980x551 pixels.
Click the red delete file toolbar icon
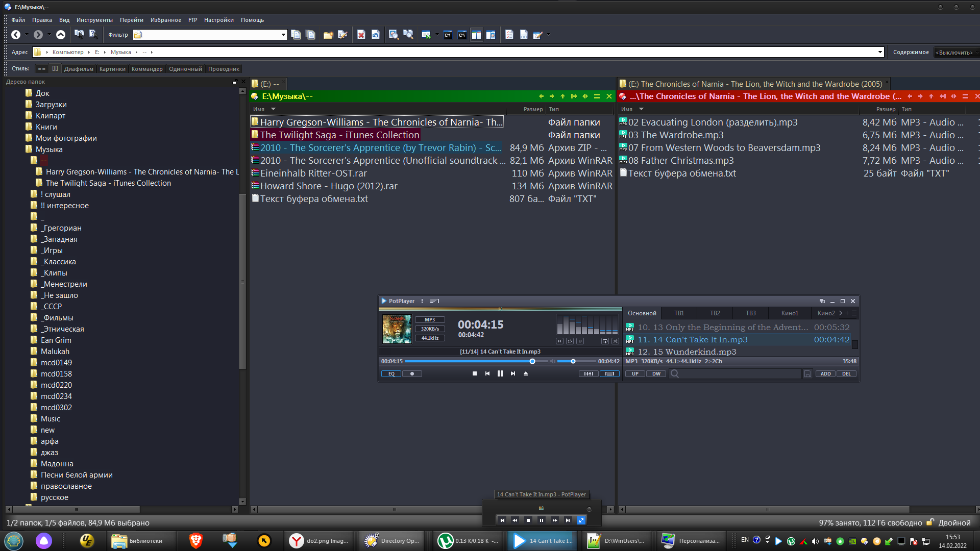361,35
